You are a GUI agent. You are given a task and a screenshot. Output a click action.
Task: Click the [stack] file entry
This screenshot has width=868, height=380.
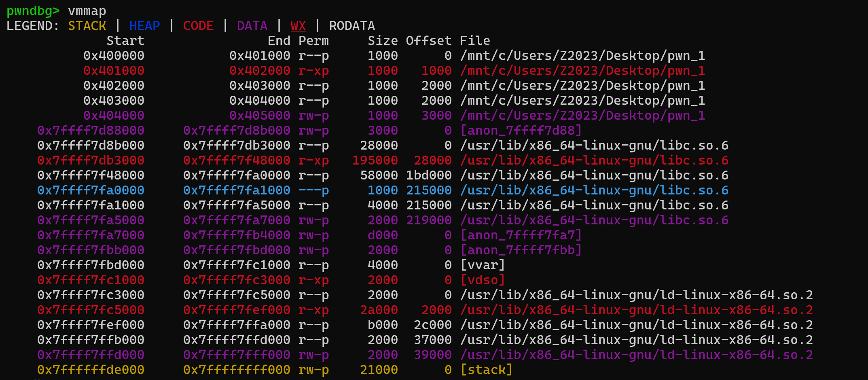(486, 370)
